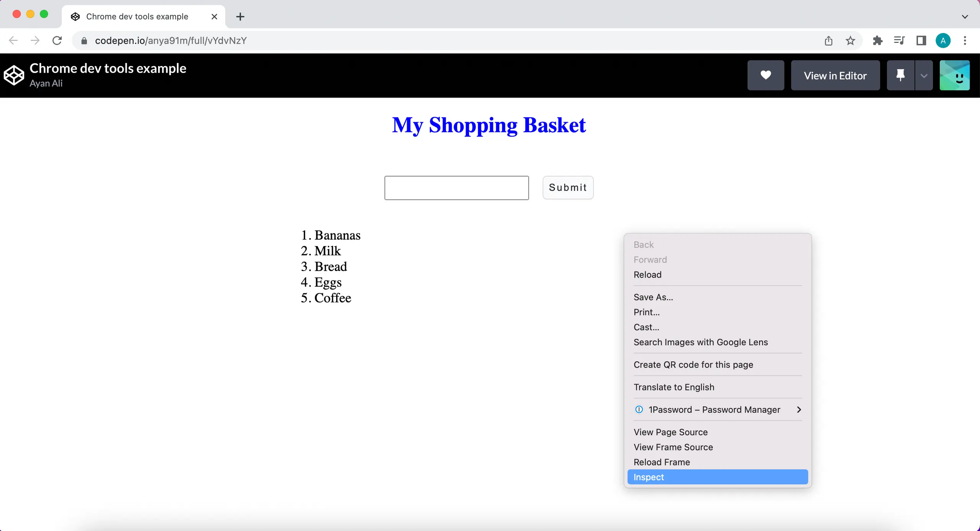Click the shopping item text input field
Image resolution: width=980 pixels, height=531 pixels.
(x=456, y=188)
